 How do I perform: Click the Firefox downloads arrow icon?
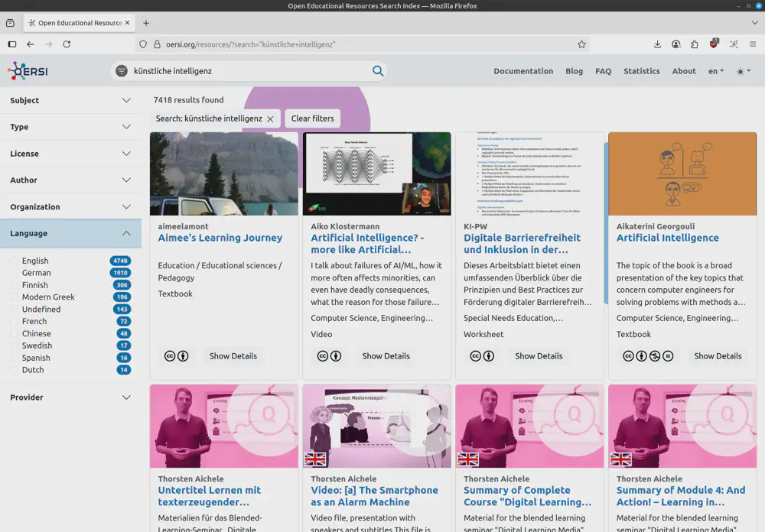657,44
